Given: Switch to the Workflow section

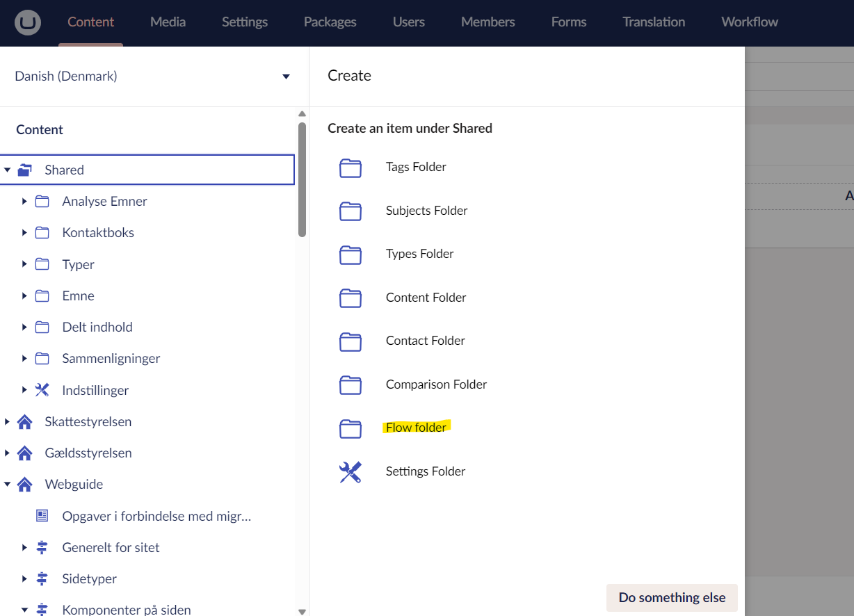Looking at the screenshot, I should coord(749,22).
